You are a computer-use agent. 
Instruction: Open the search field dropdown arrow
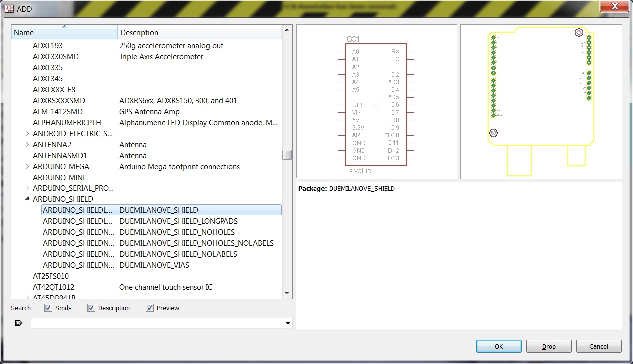(x=288, y=323)
